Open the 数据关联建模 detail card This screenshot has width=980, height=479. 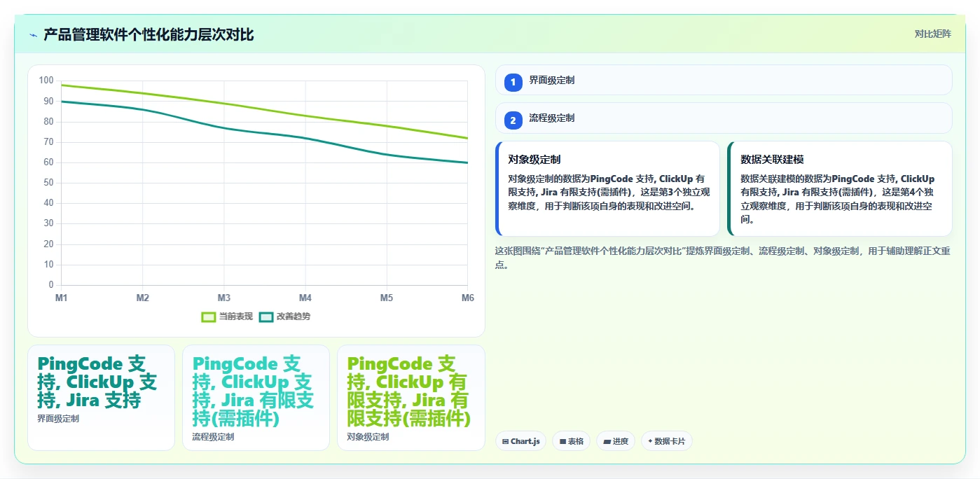(x=840, y=189)
